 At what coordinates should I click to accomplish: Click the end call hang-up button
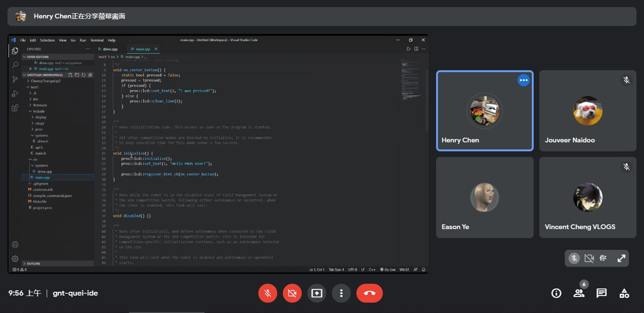tap(370, 293)
